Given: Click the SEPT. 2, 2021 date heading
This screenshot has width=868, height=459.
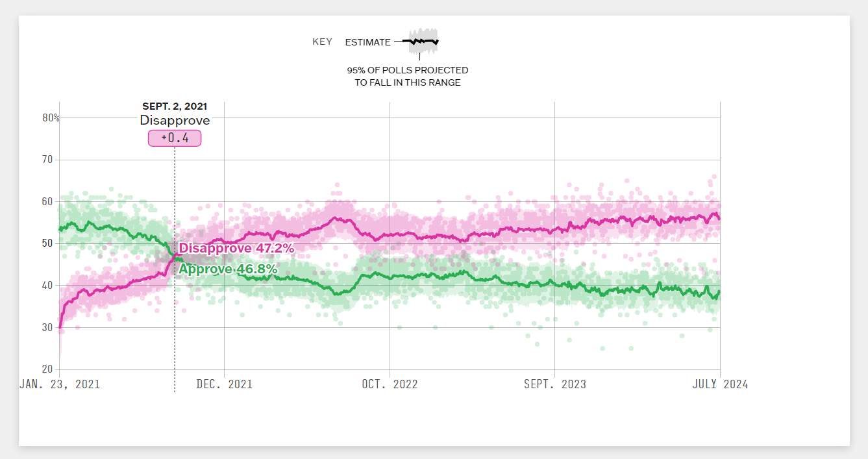Looking at the screenshot, I should 175,106.
